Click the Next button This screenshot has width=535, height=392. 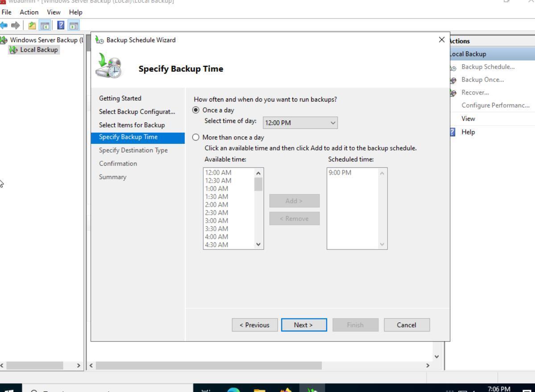click(x=304, y=325)
